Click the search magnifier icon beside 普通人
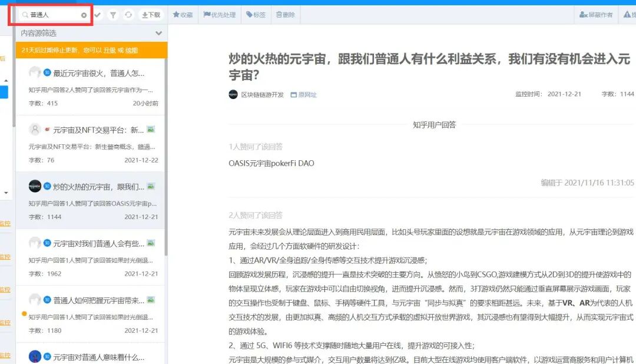 [25, 15]
